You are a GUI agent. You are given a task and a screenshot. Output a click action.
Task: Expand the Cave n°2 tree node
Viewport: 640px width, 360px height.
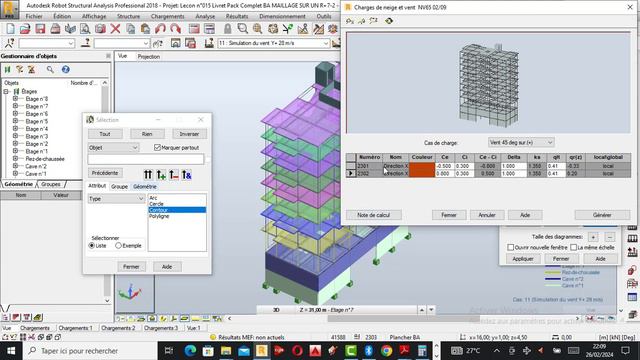[x=15, y=166]
